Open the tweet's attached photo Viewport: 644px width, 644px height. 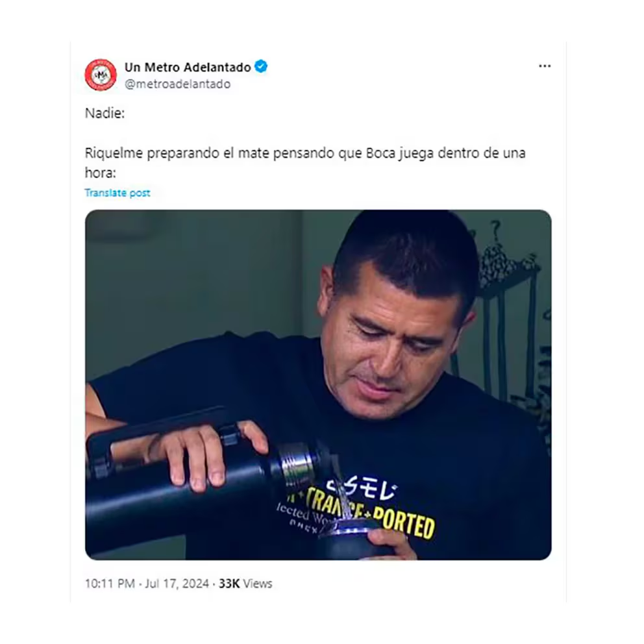tap(318, 385)
